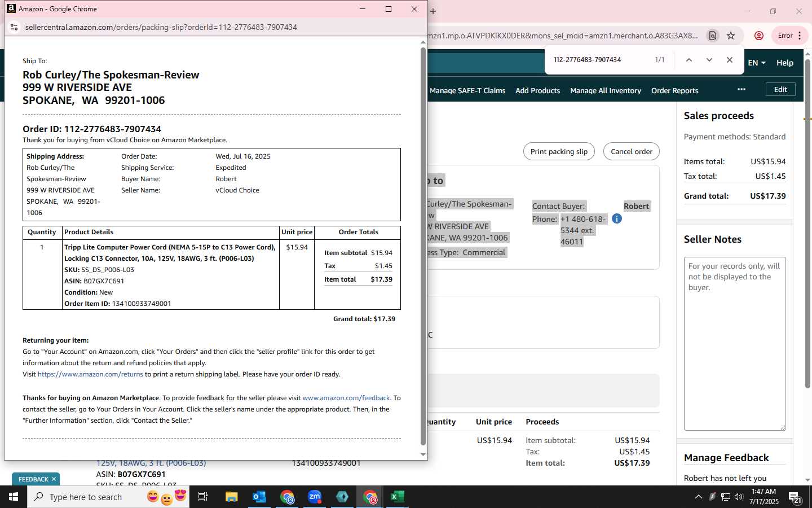Click scroll-down arrow in packing slip window

423,454
